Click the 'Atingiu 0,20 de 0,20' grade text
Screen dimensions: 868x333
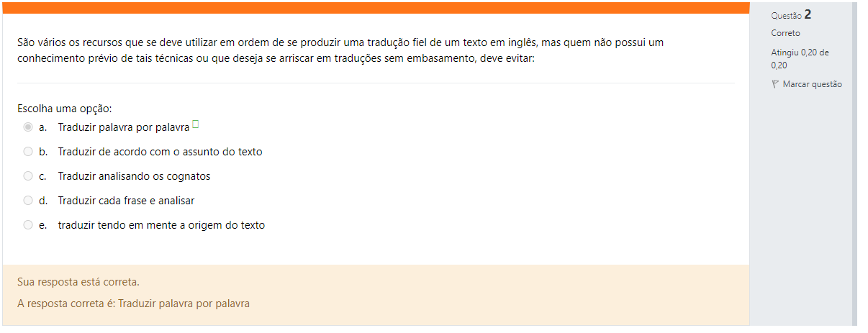pos(800,58)
